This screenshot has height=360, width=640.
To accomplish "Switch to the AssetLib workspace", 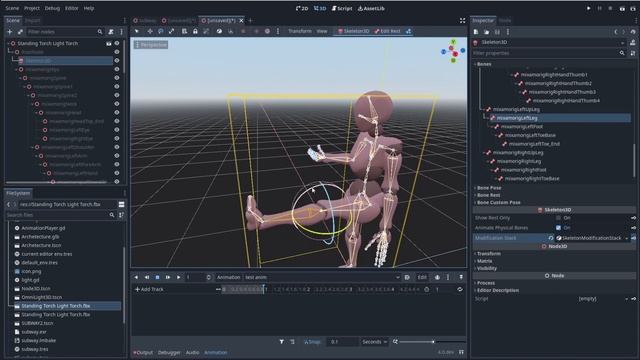I will (x=371, y=8).
